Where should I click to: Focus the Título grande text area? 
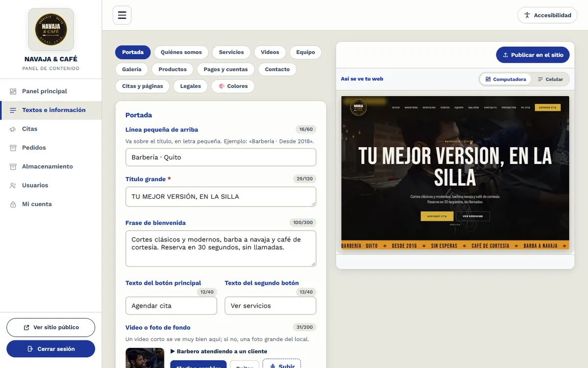point(221,197)
